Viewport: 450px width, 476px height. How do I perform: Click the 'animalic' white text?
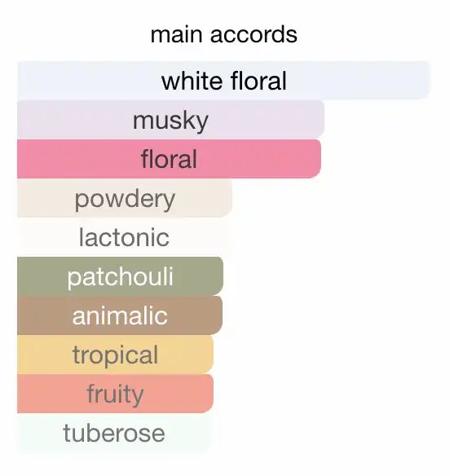coord(120,315)
